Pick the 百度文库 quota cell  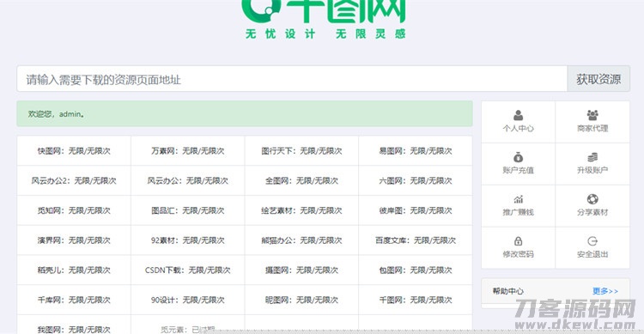(x=416, y=240)
